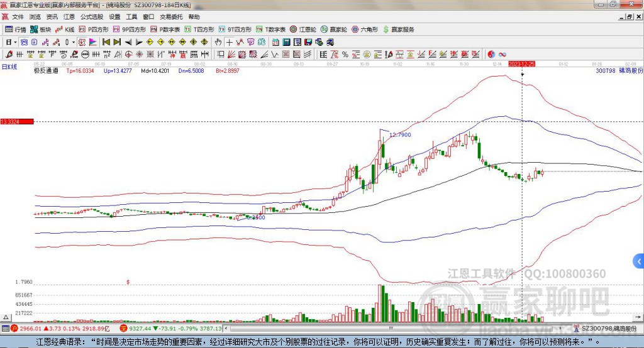Click the status bar keyboard grid icon
The image size is (644, 348).
5,329
